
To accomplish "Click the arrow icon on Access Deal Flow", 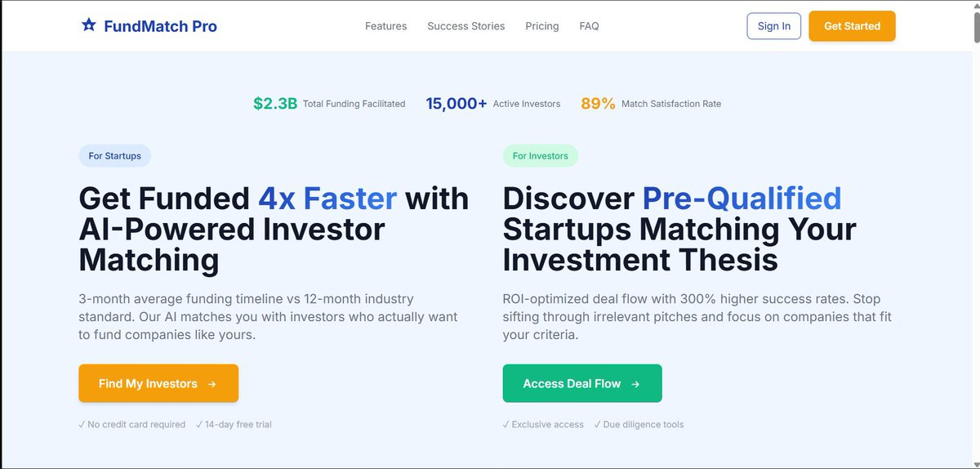I will click(x=635, y=384).
